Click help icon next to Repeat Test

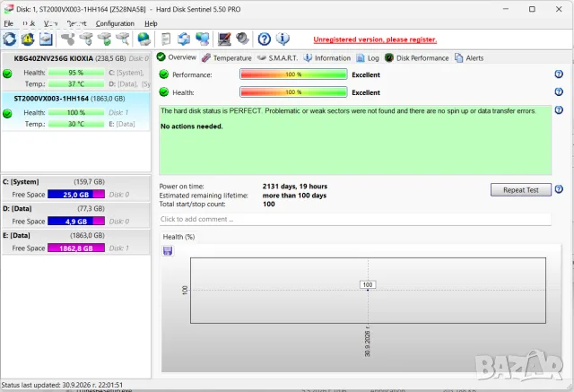coord(559,189)
